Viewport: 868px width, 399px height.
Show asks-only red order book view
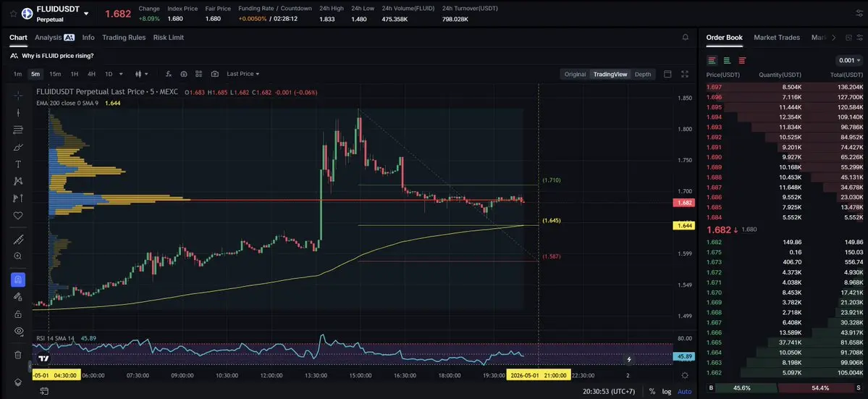pos(742,60)
